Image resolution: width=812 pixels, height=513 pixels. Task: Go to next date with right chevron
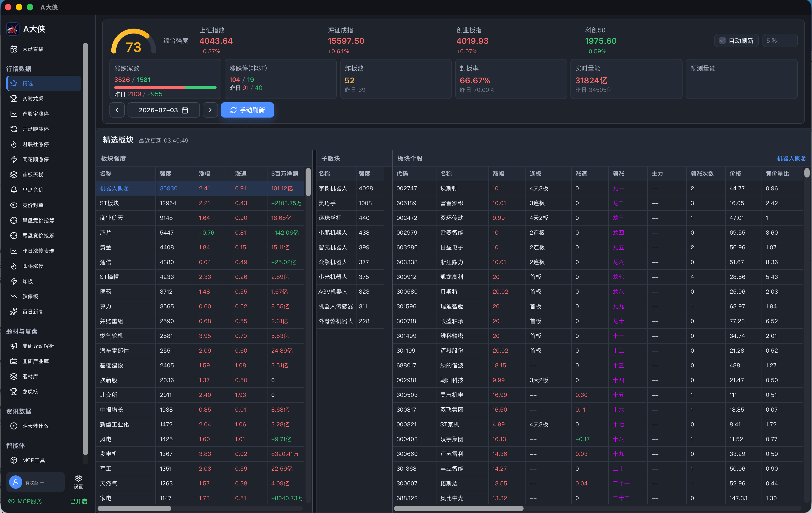click(x=210, y=110)
